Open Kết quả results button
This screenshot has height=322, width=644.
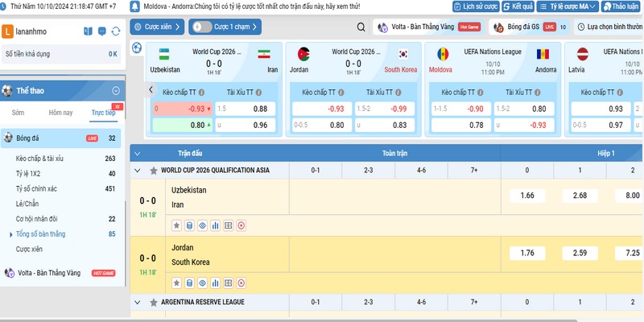point(518,6)
